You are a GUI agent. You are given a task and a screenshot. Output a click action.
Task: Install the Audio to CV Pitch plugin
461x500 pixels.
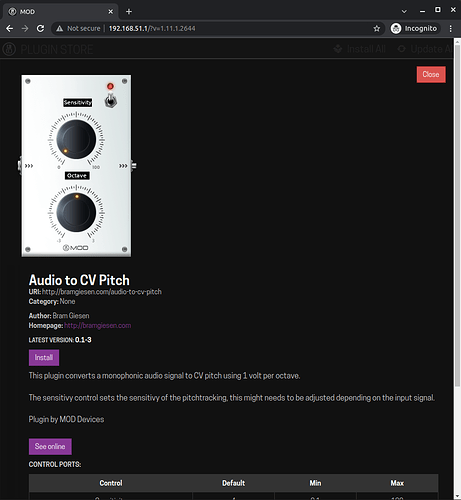click(x=44, y=358)
